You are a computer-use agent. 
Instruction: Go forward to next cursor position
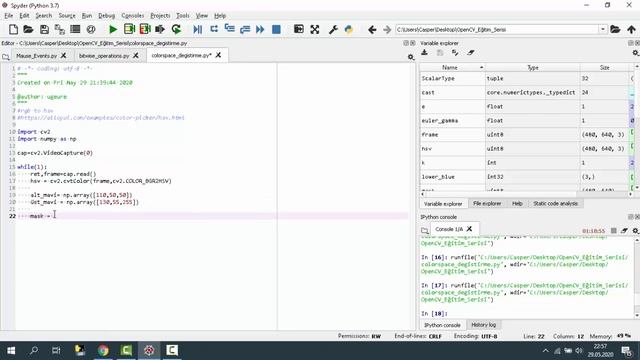[387, 29]
